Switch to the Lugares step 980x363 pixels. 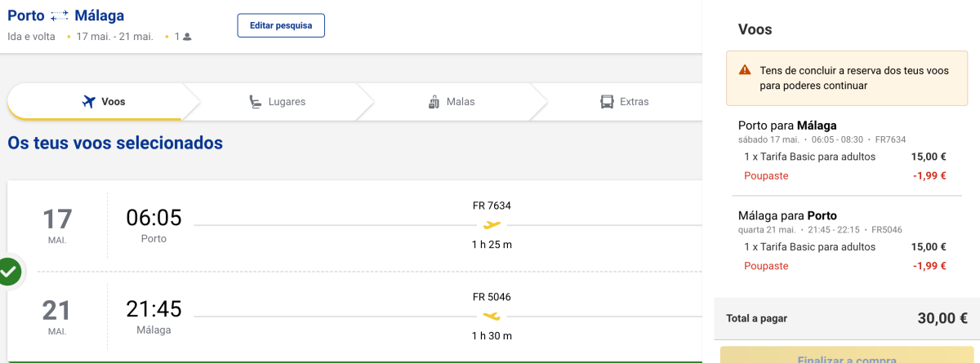(x=278, y=102)
